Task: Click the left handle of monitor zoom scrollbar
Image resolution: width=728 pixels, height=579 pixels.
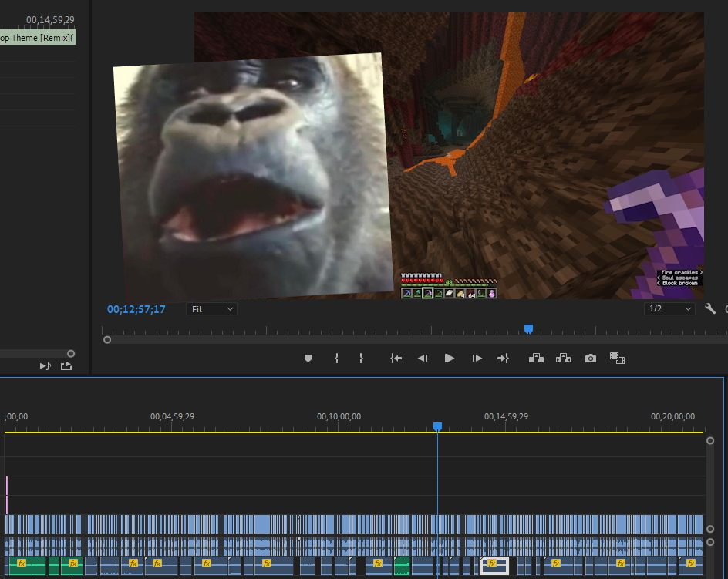Action: 107,340
